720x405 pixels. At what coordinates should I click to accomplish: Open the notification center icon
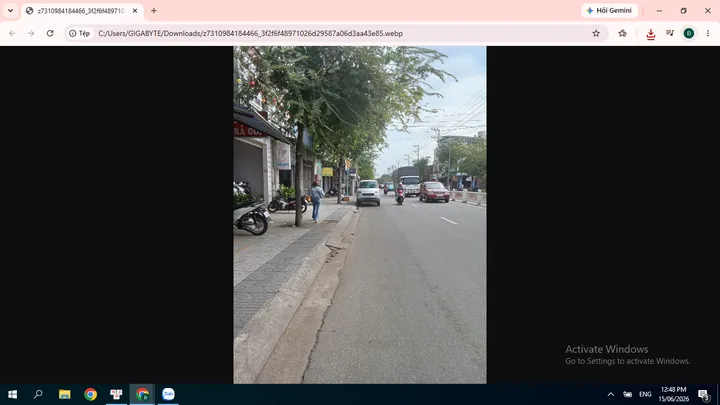pos(703,394)
